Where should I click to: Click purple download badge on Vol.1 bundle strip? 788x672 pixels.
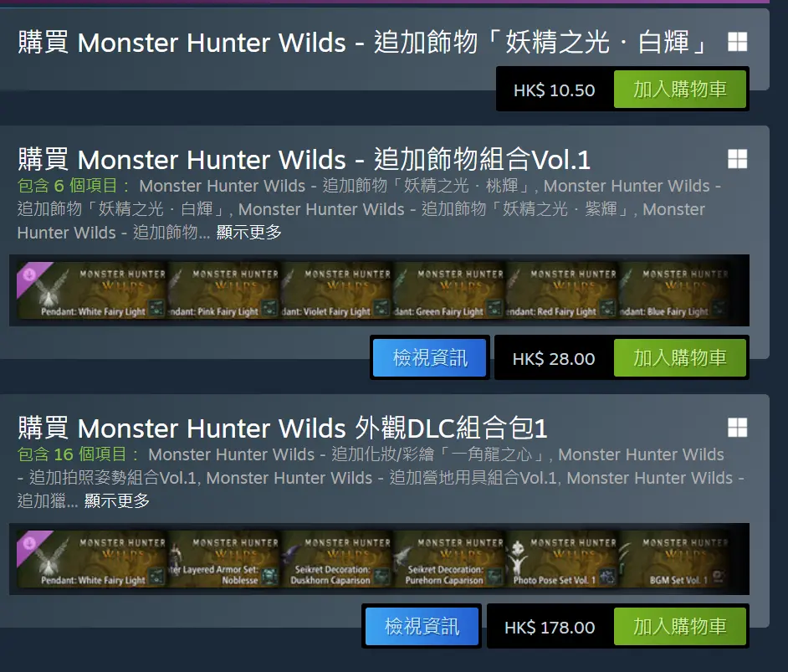(x=30, y=276)
